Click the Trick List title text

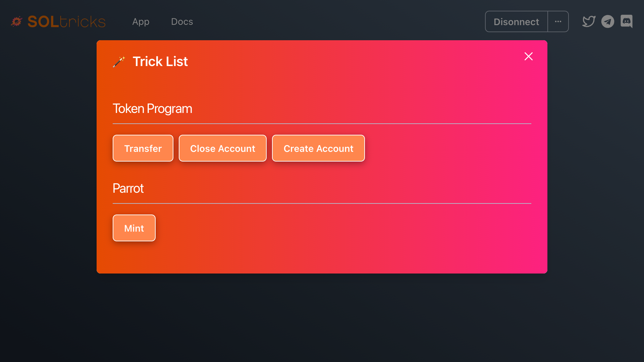pos(160,62)
